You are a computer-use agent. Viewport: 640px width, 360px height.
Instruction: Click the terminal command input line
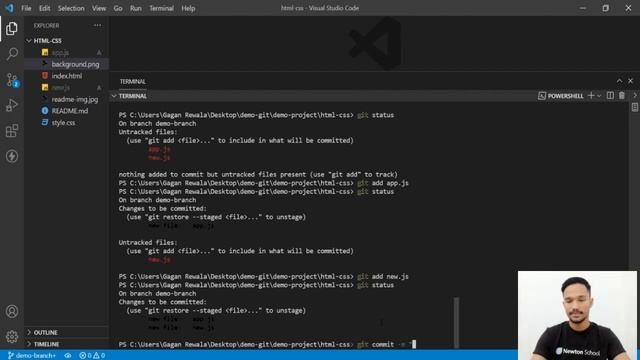[x=267, y=344]
